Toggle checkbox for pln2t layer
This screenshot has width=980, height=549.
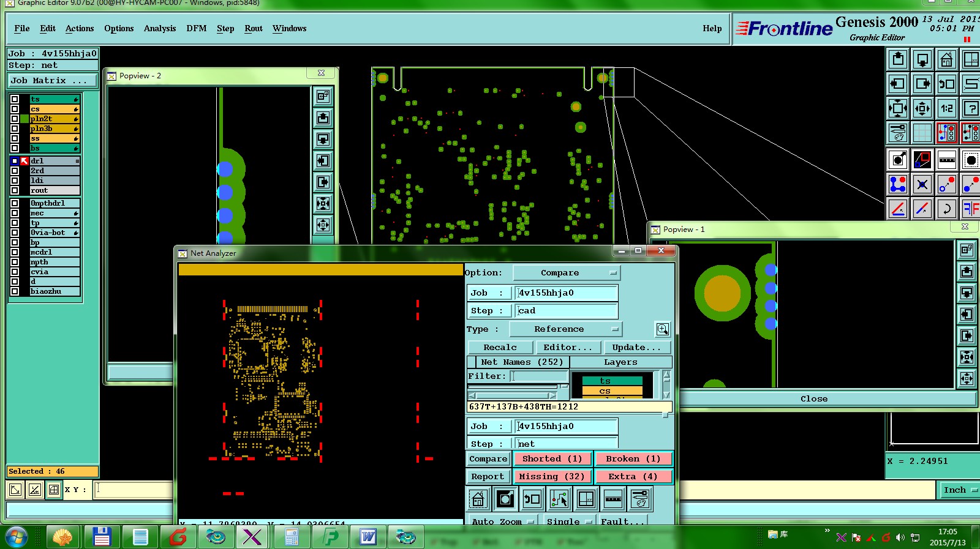point(15,119)
